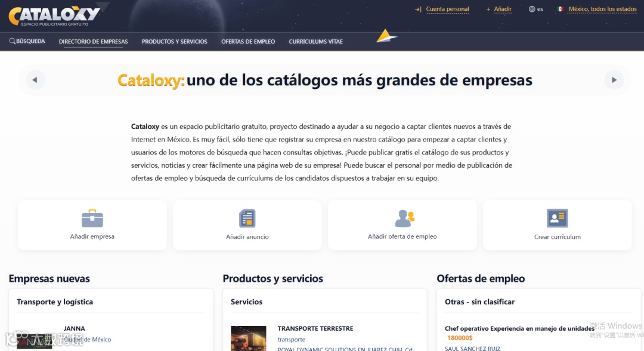Click the document icon for Añadir anuncio
The image size is (644, 351).
[x=247, y=218]
